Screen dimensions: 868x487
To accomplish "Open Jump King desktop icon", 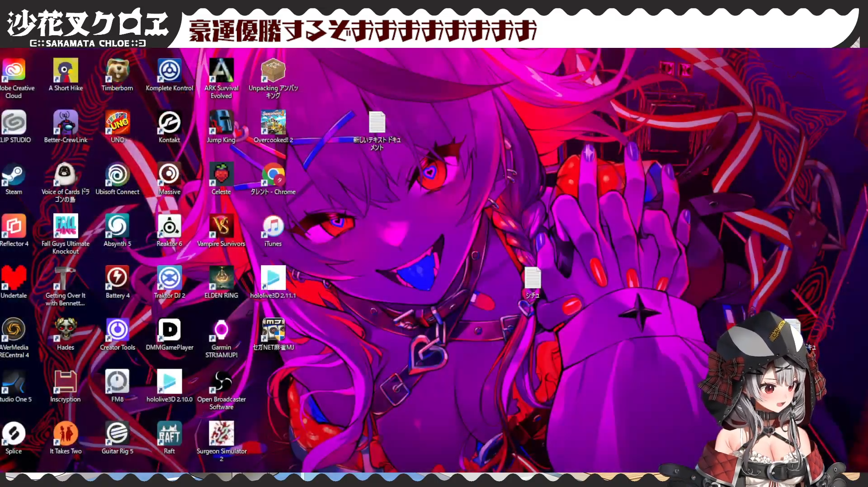I will [x=222, y=122].
